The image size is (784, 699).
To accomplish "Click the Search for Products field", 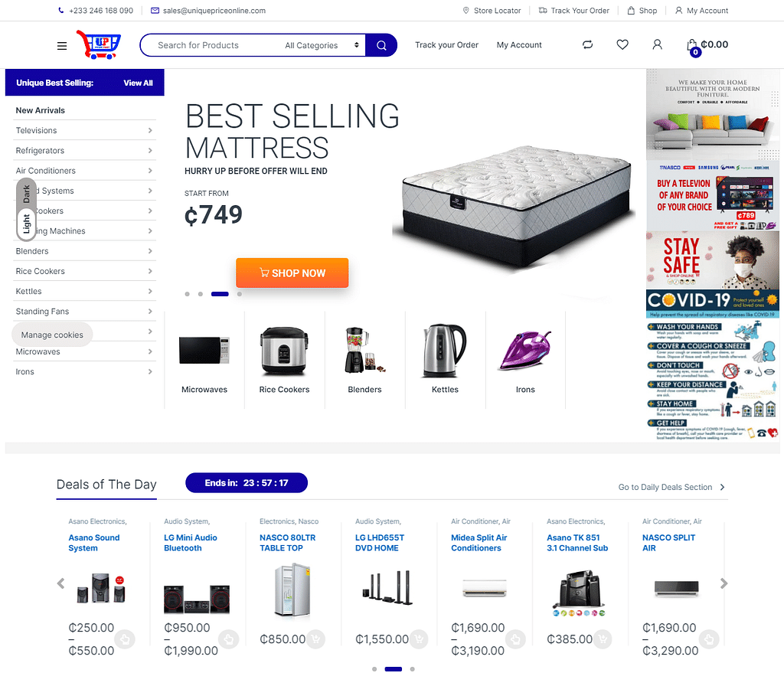I will tap(211, 45).
